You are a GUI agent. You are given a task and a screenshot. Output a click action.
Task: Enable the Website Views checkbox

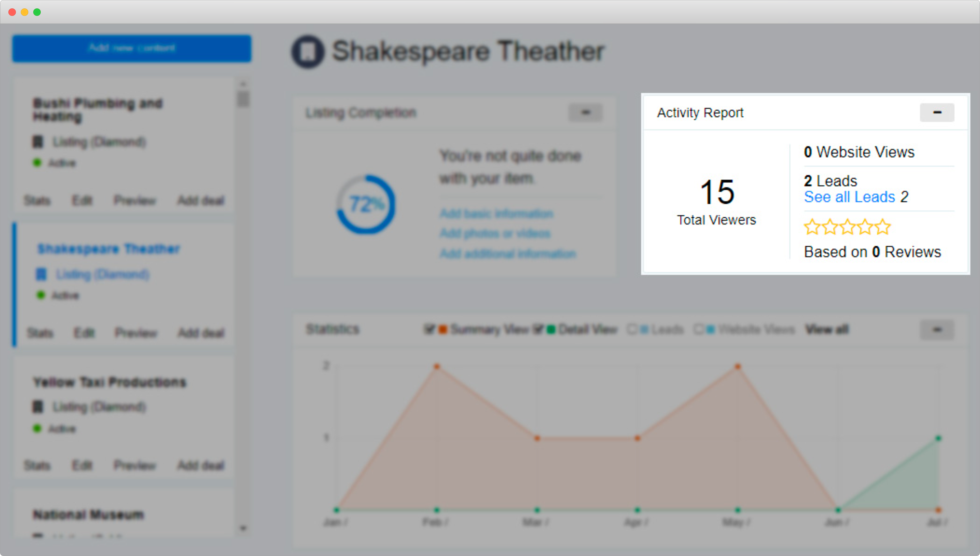click(699, 329)
